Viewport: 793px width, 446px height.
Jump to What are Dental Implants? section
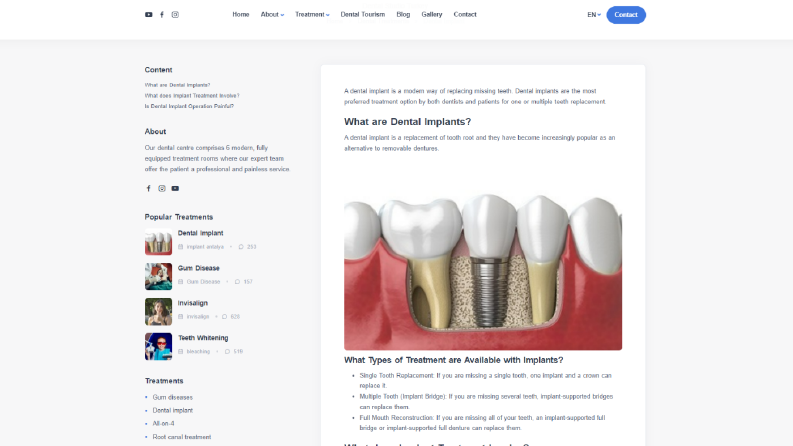pos(178,85)
